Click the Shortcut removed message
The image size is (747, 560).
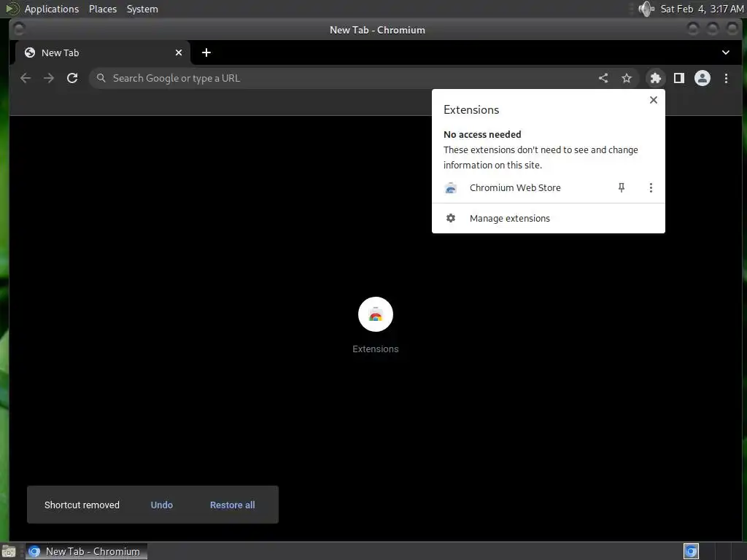tap(82, 505)
